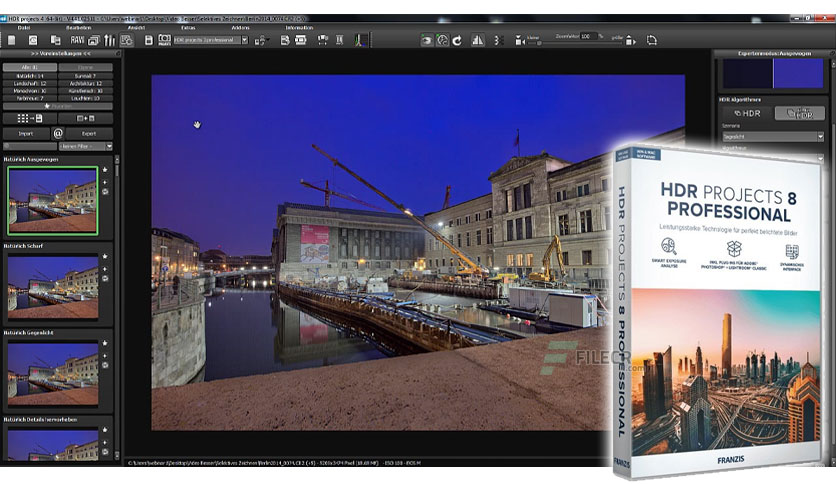Screen dimensions: 836x484
Task: Click the bright blue color preview swatch
Action: pos(798,74)
